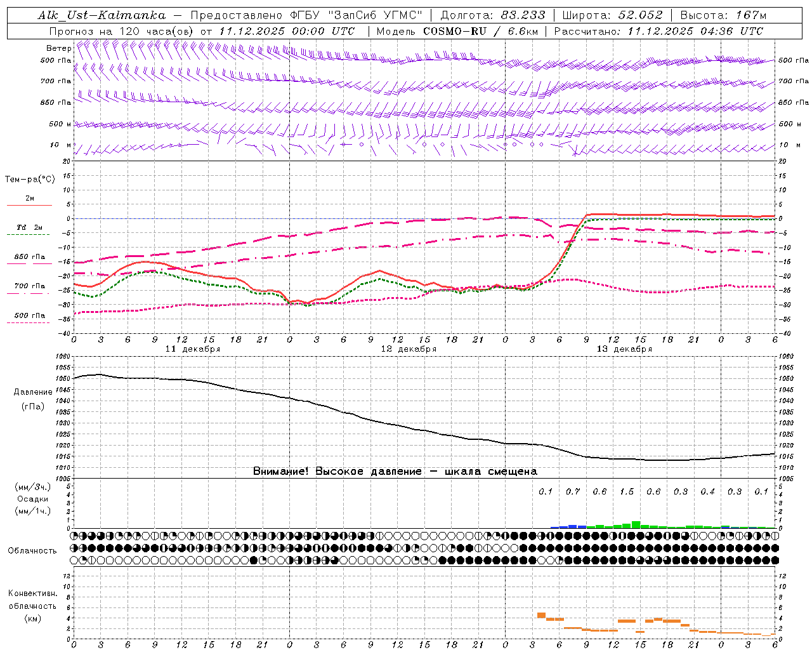This screenshot has height=650, width=812.
Task: Click the 12 декабря date label
Action: pos(409,349)
